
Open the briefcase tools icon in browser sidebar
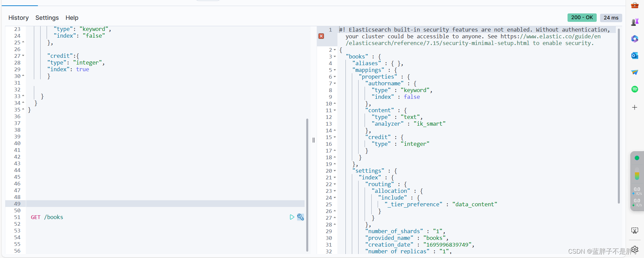pyautogui.click(x=635, y=5)
